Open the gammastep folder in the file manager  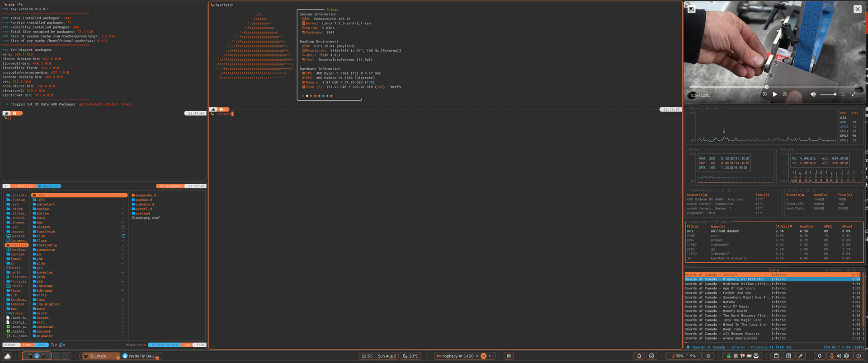(44, 250)
